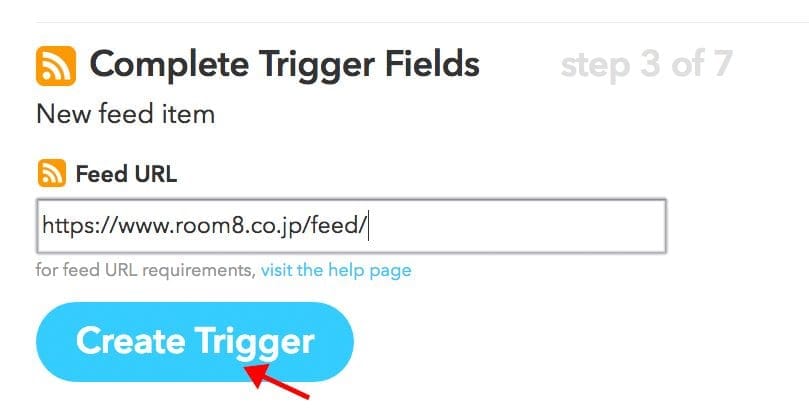
Task: Click the number "3" in the step indicator
Action: coord(650,66)
